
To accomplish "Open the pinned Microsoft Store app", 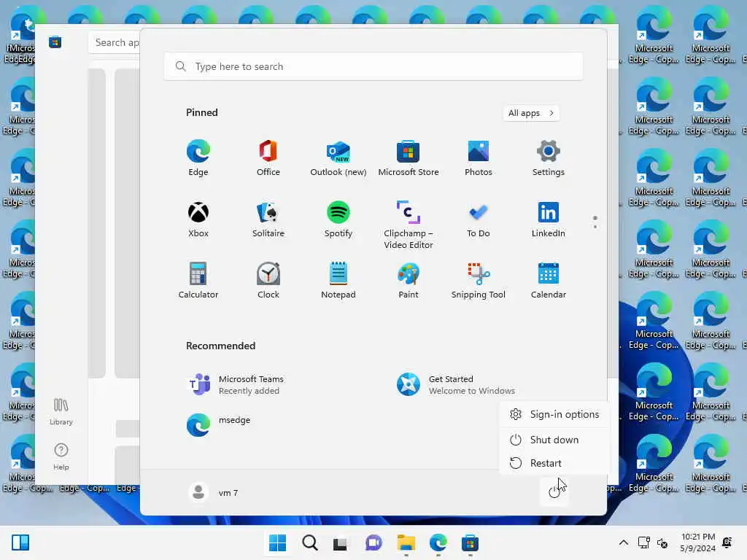I will pyautogui.click(x=409, y=158).
